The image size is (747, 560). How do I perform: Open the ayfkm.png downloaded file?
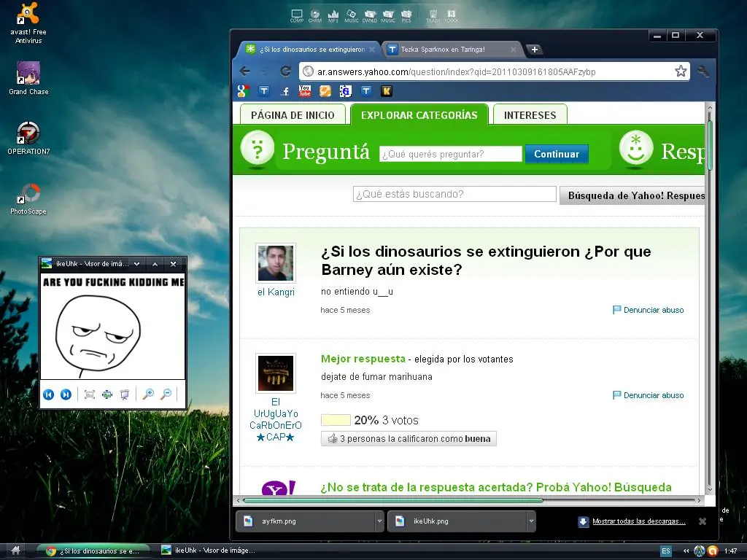tap(306, 521)
